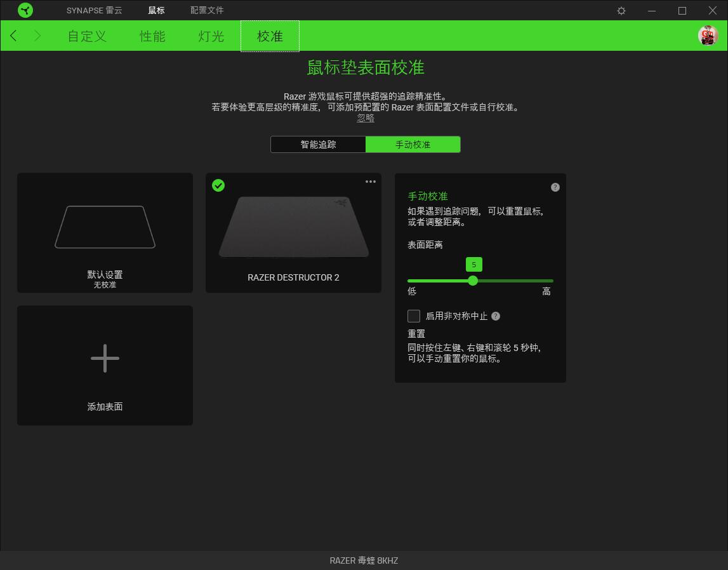Select the 校准 tab
This screenshot has width=728, height=570.
click(x=270, y=36)
